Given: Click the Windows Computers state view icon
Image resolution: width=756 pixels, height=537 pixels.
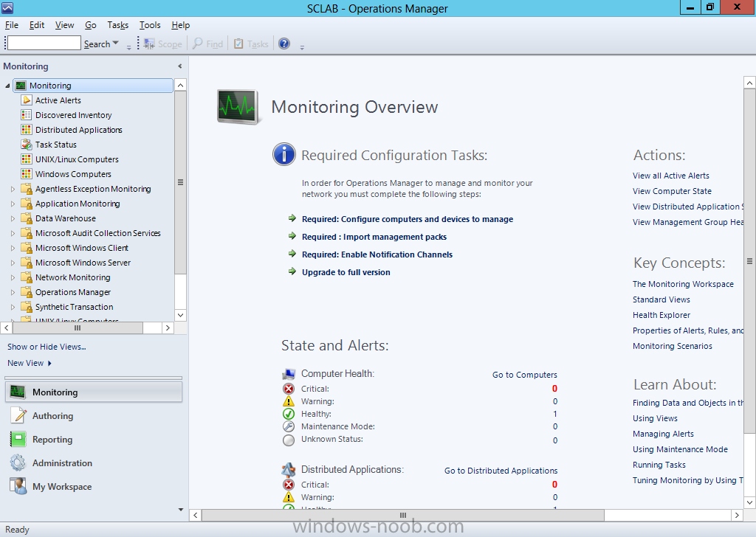Looking at the screenshot, I should (27, 174).
